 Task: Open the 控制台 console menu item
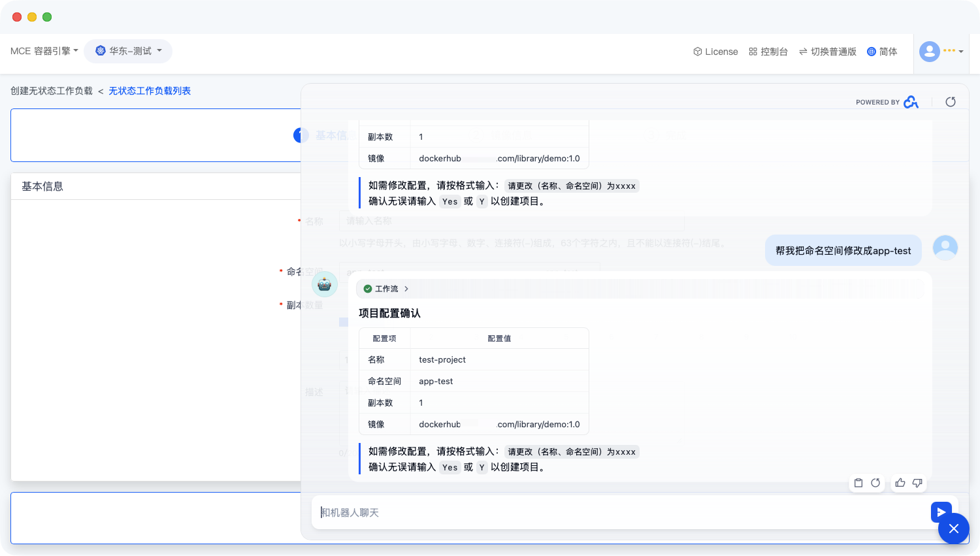(768, 52)
